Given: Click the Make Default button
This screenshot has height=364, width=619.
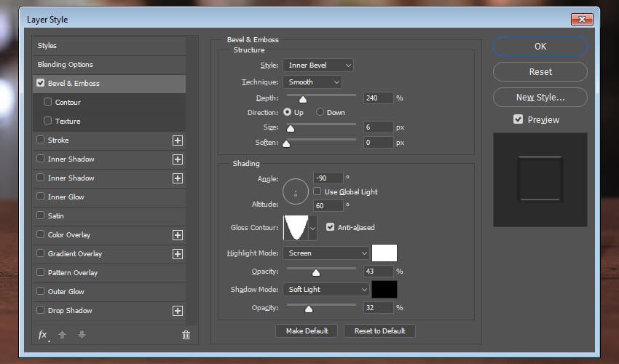Looking at the screenshot, I should point(307,331).
